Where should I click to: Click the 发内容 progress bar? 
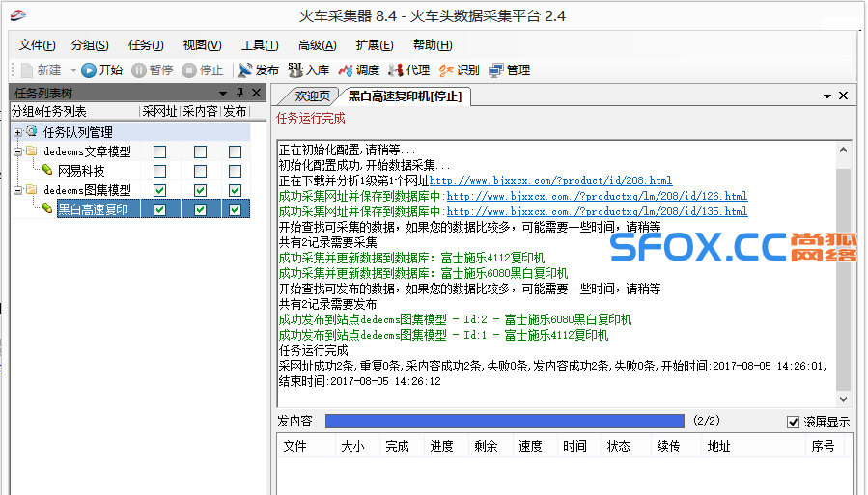coord(505,422)
